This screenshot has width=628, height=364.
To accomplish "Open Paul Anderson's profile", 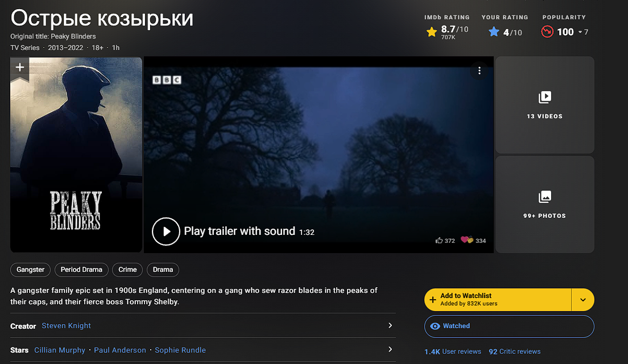I will [120, 350].
